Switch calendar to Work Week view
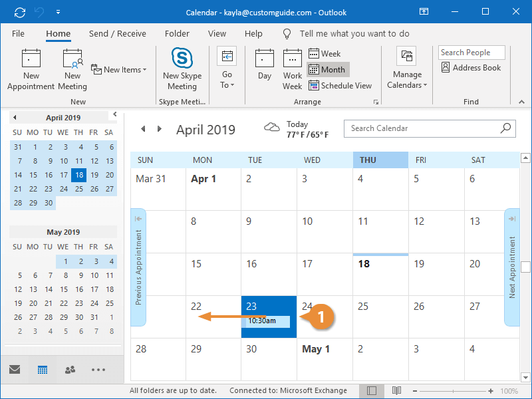Viewport: 532px width, 399px height. click(293, 69)
